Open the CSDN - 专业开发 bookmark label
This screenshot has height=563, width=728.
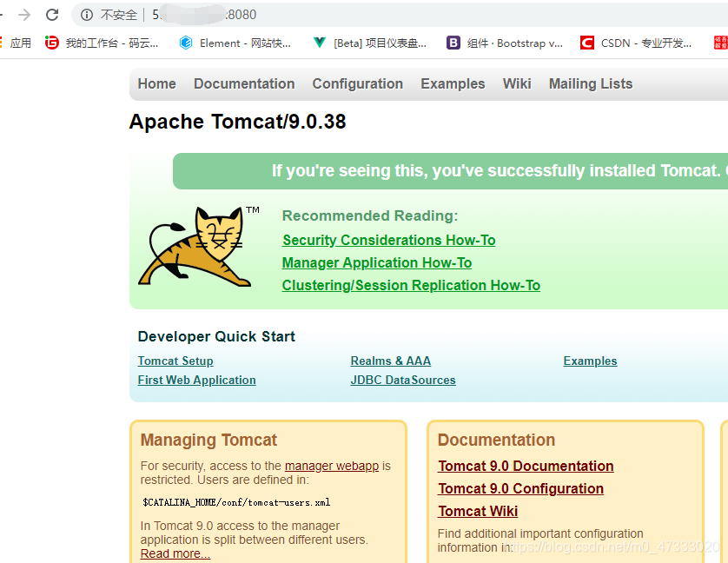click(x=646, y=43)
